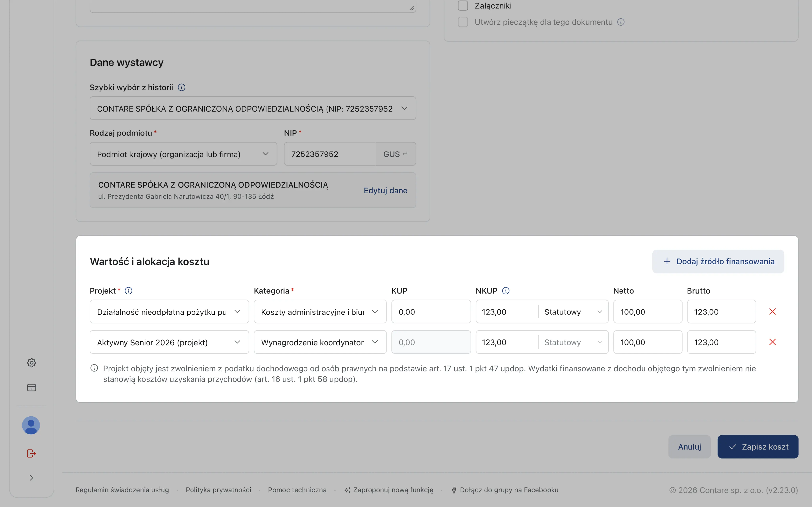
Task: Expand the sidebar with chevron arrow
Action: [31, 477]
